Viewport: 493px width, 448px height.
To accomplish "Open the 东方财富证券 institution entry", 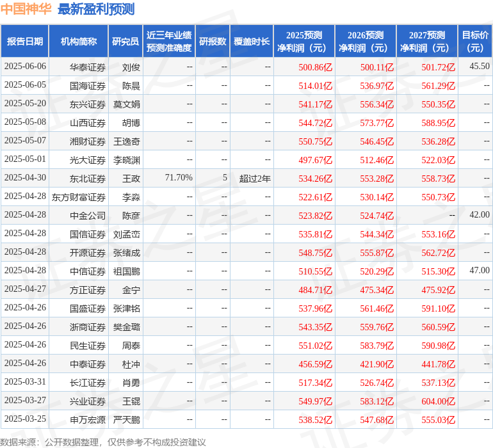I will pyautogui.click(x=79, y=197).
